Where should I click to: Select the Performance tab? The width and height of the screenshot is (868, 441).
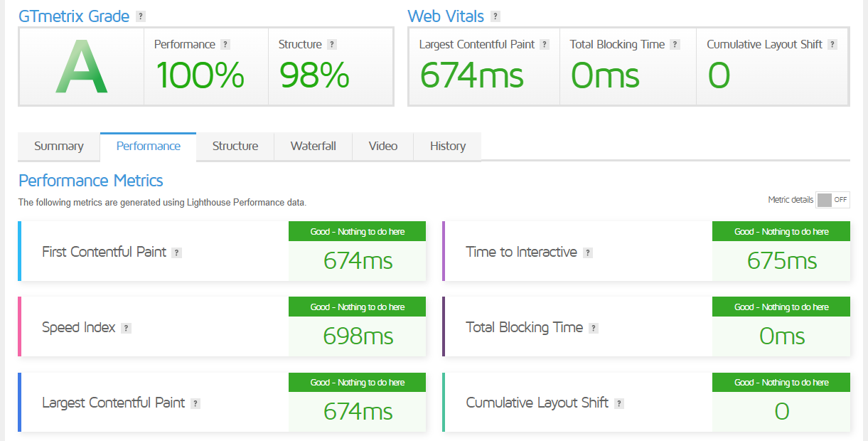(x=149, y=147)
